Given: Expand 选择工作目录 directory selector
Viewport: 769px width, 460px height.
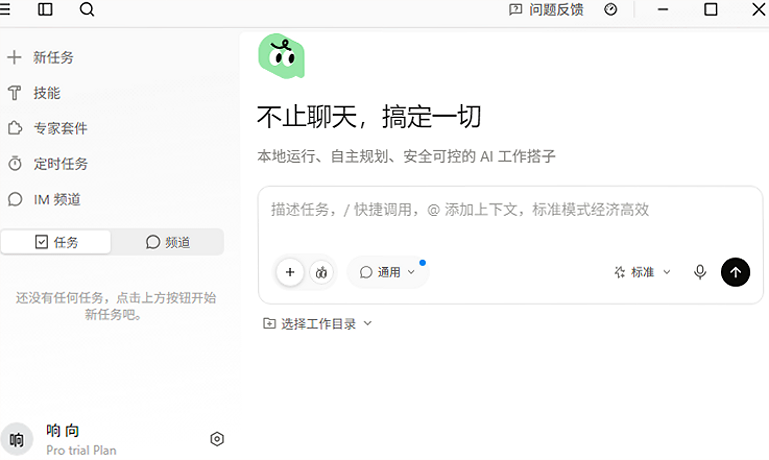Looking at the screenshot, I should pyautogui.click(x=318, y=324).
